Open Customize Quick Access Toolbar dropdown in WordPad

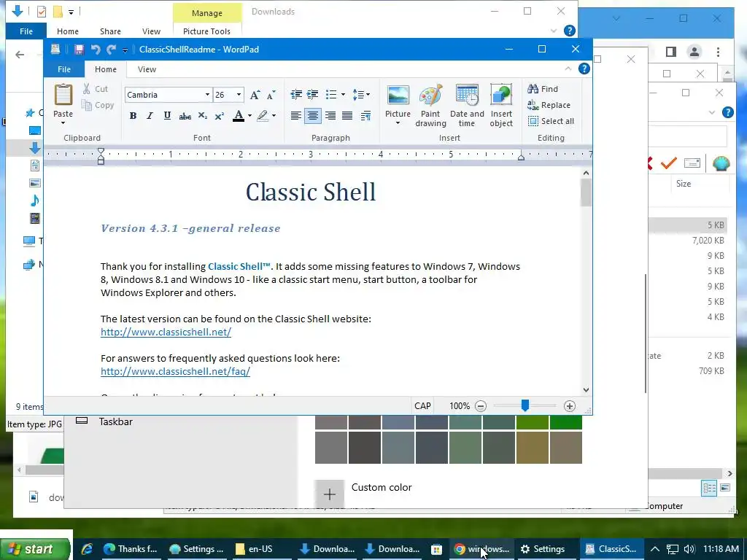[x=125, y=50]
